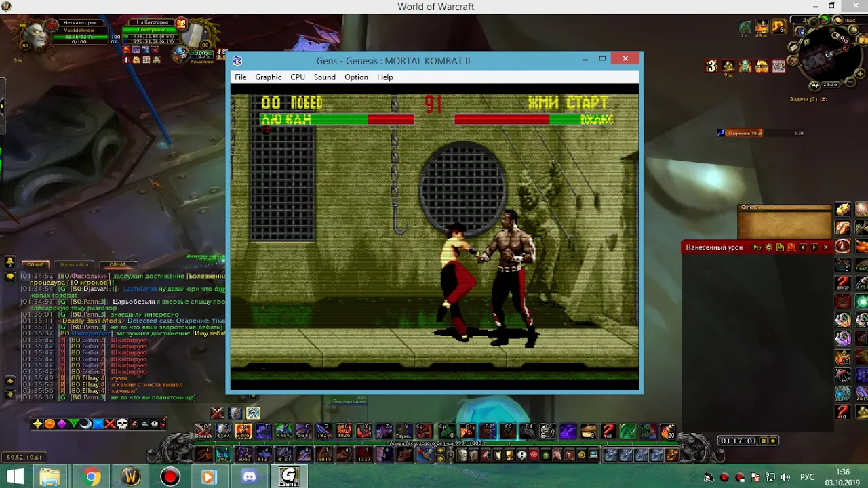Page the action bar down with arrow
Viewport: 868px width, 488px height.
click(x=441, y=459)
